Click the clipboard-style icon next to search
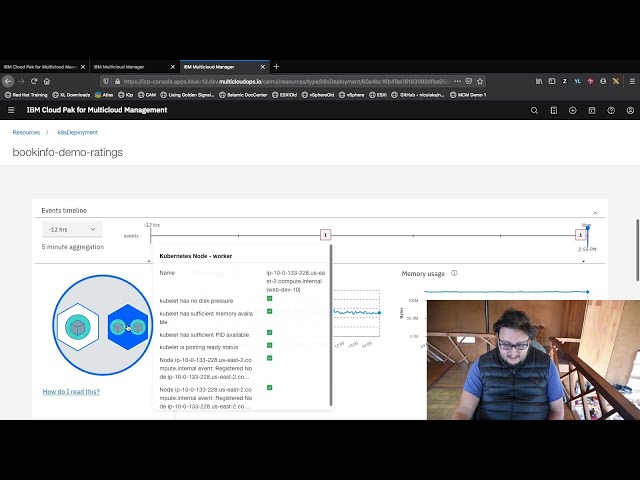The image size is (640, 480). 553,111
